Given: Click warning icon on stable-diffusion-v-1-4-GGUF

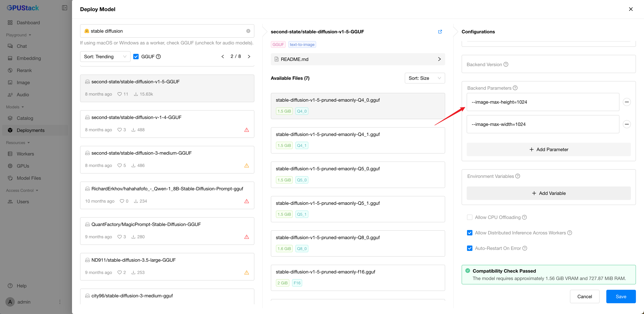Looking at the screenshot, I should pyautogui.click(x=246, y=130).
